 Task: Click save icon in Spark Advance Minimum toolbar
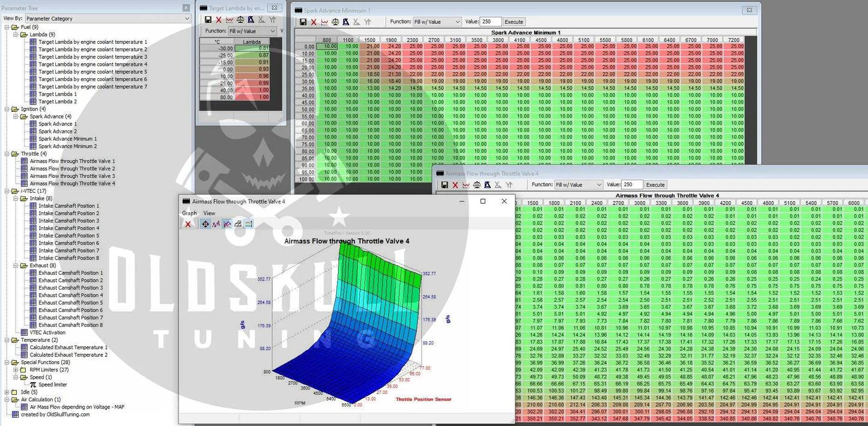pos(302,22)
